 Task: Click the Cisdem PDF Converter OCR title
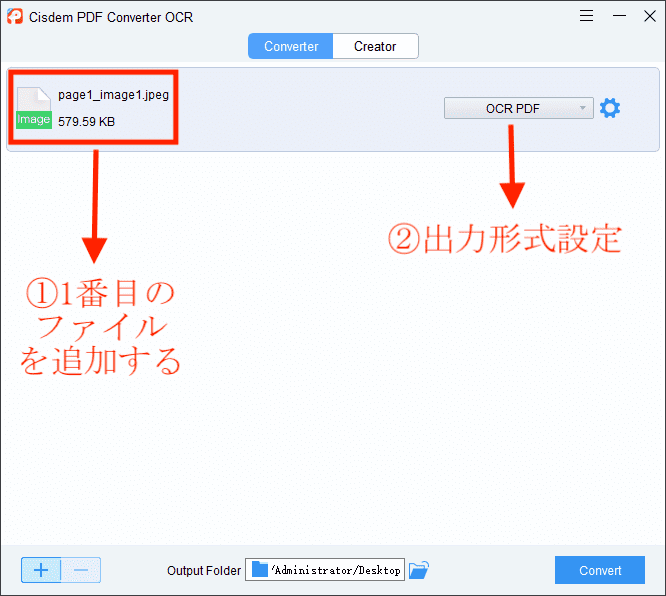pos(111,17)
